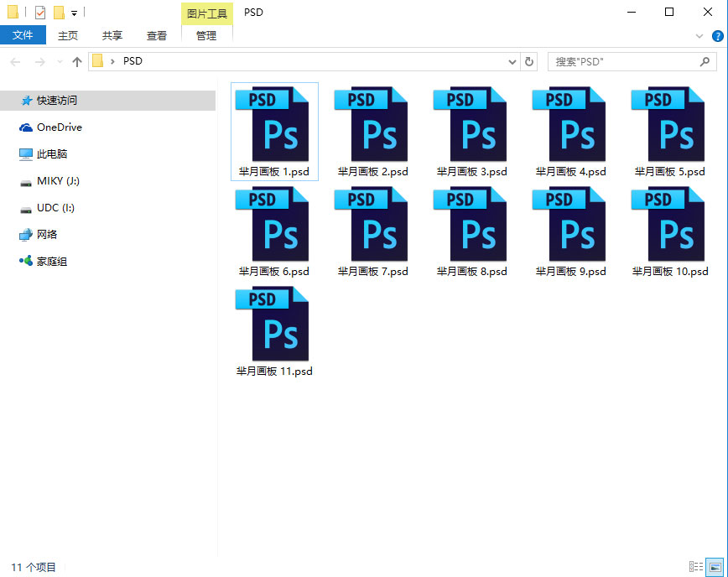Select the 半月画板 7.psd file icon
728x577 pixels.
point(371,224)
